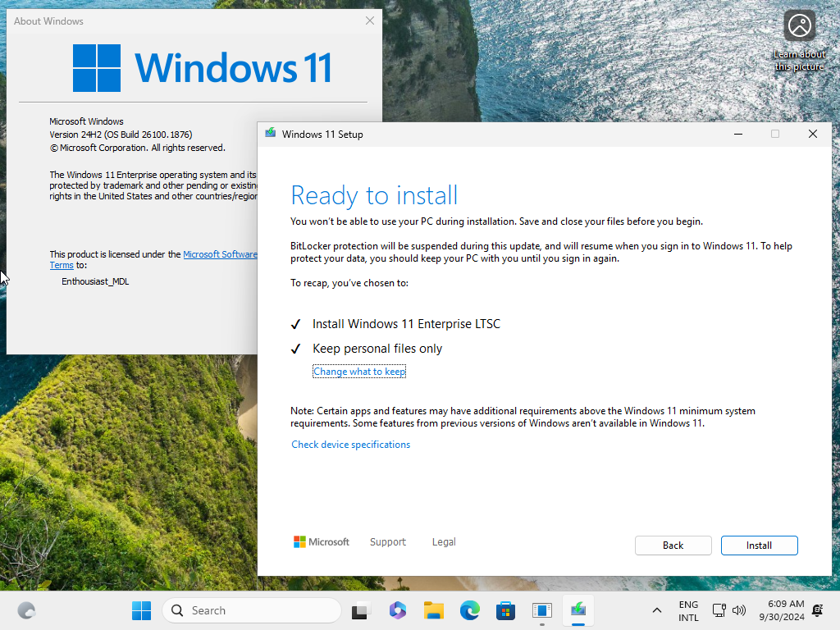The width and height of the screenshot is (840, 630).
Task: Click the Back button in Setup
Action: tap(673, 546)
